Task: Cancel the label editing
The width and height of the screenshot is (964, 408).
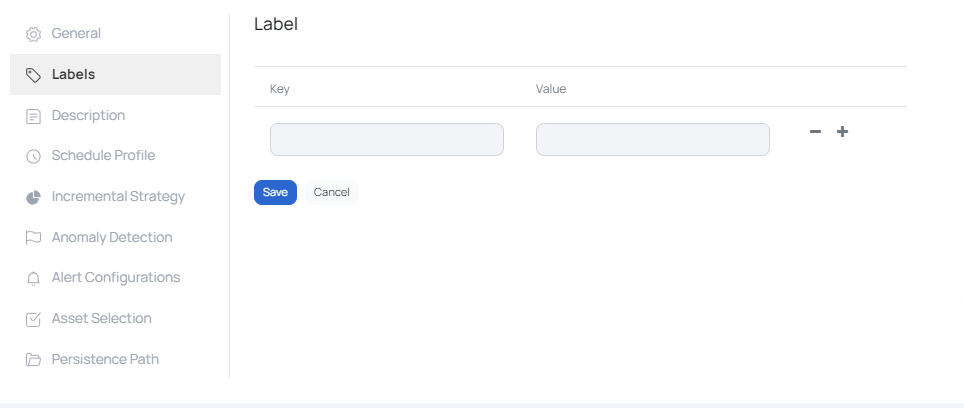Action: pos(331,192)
